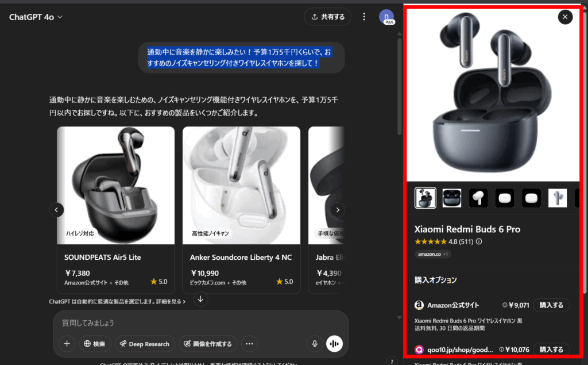Toggle the 検索 web search button
This screenshot has height=365, width=588.
[x=95, y=344]
